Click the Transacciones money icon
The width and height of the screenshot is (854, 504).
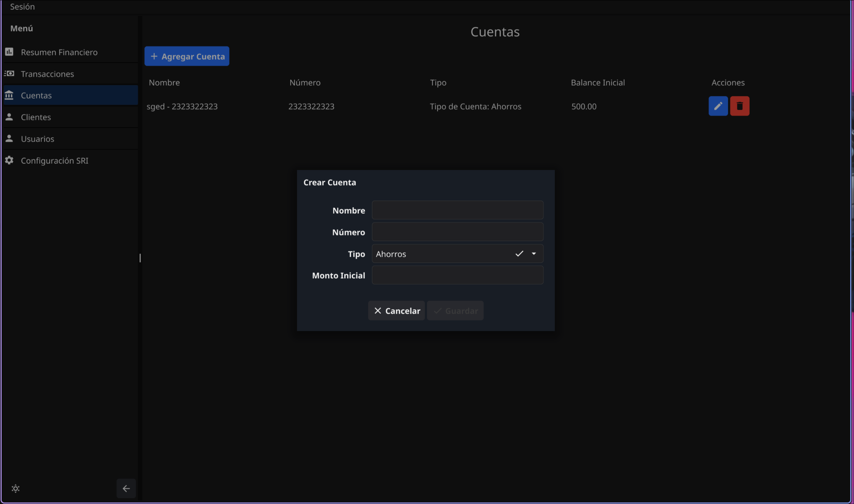(9, 73)
